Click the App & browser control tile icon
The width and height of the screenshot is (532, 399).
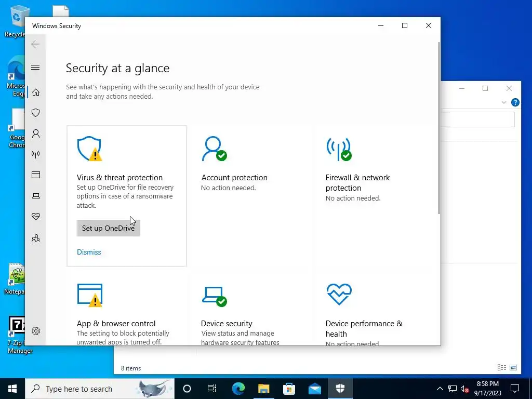tap(89, 295)
